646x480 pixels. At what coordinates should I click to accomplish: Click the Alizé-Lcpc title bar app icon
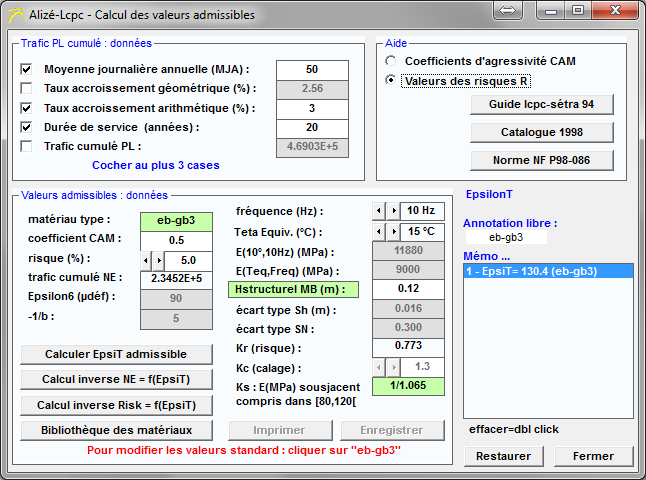click(x=16, y=15)
